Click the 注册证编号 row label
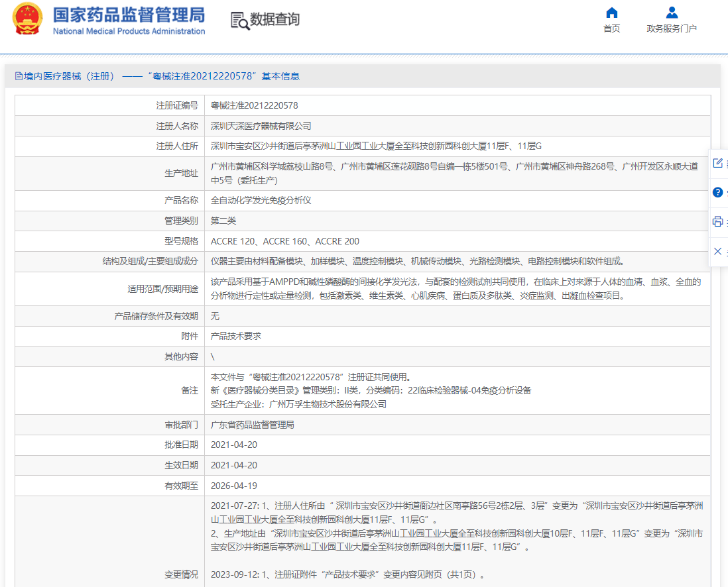The height and width of the screenshot is (587, 728). point(177,105)
